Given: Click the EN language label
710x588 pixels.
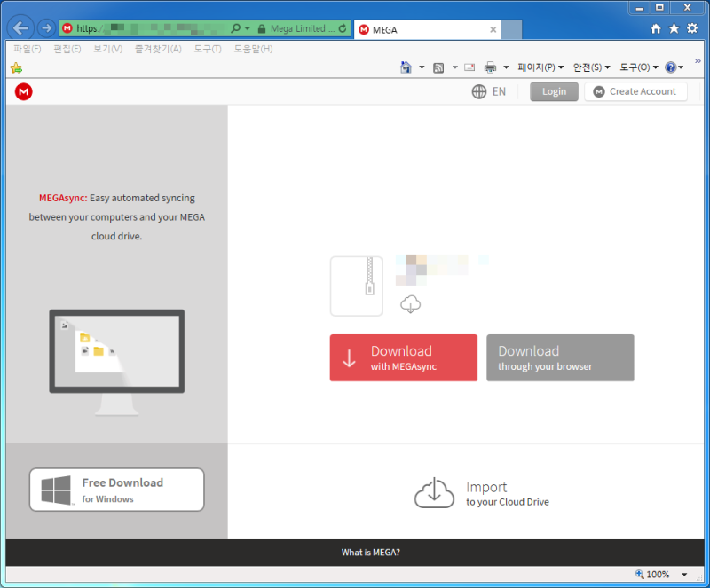Looking at the screenshot, I should coord(499,92).
